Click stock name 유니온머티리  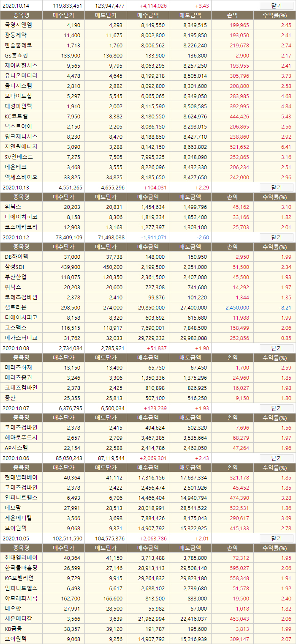(21, 76)
